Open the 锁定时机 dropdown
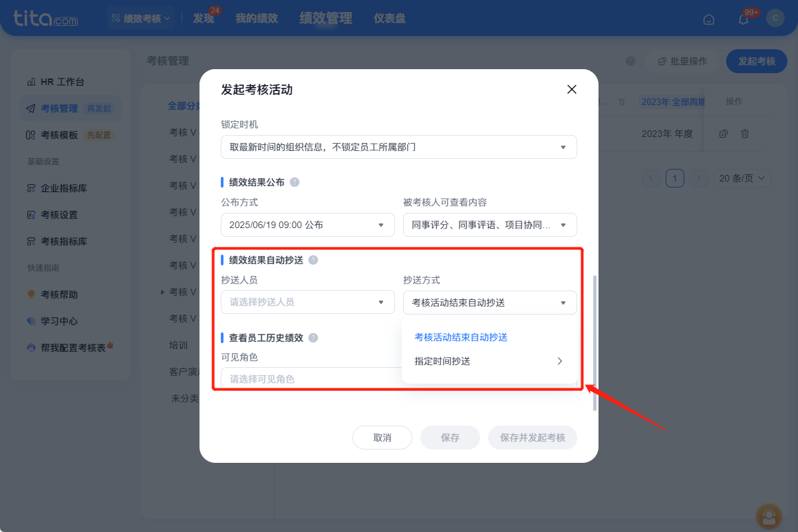The width and height of the screenshot is (798, 532). 399,147
